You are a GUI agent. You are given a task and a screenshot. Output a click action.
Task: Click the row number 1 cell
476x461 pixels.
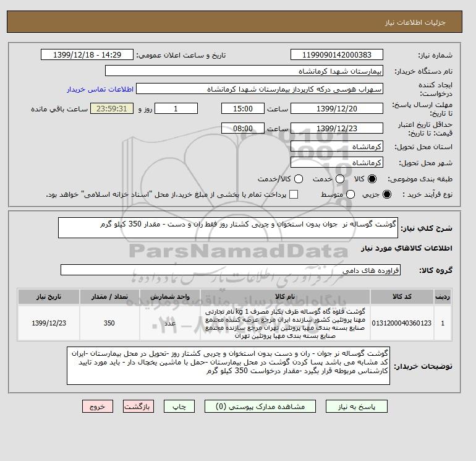[x=443, y=323]
